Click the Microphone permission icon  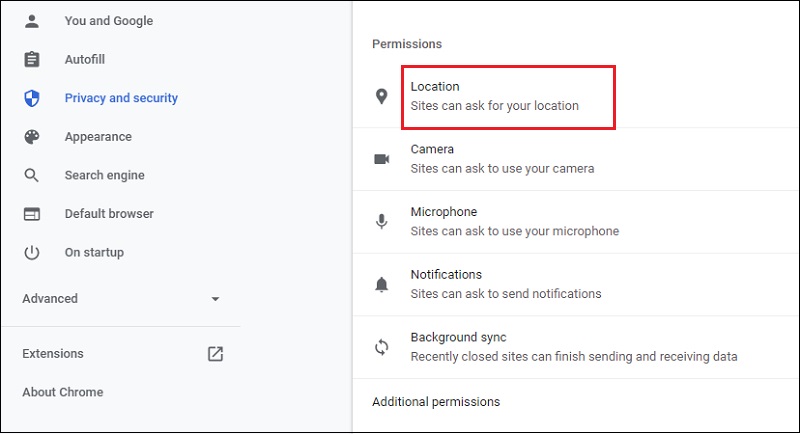click(x=381, y=221)
